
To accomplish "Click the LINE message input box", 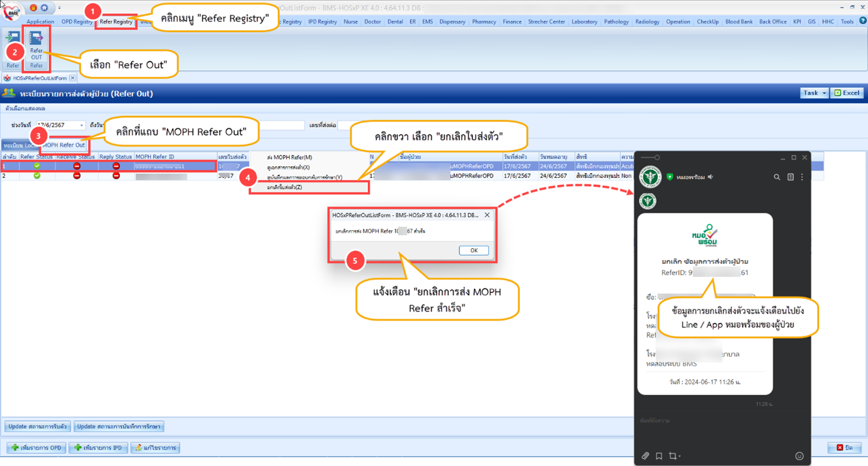I will tap(722, 421).
